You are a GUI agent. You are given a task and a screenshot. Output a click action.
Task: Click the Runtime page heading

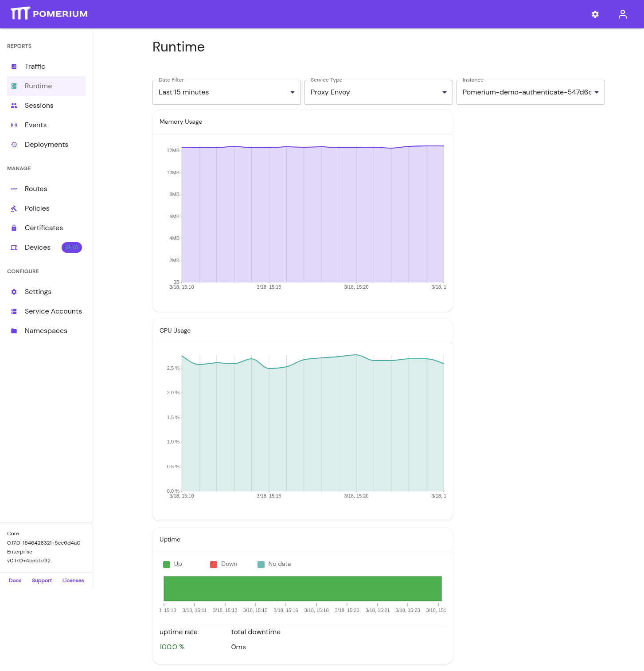coord(179,47)
